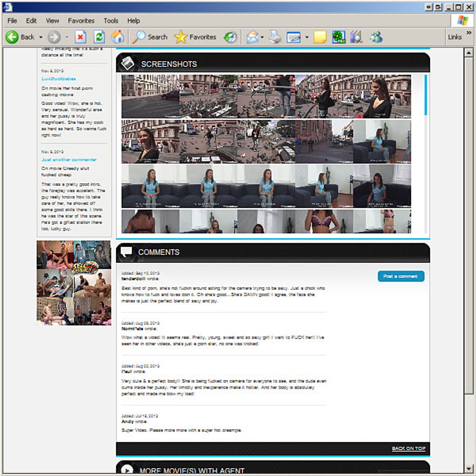This screenshot has height=476, width=476.
Task: Open the Search pane
Action: (x=150, y=37)
